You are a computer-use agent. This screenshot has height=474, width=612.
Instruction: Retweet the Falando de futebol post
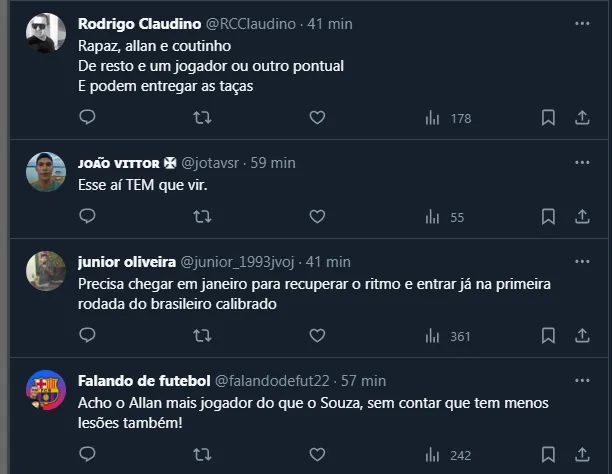(x=202, y=455)
